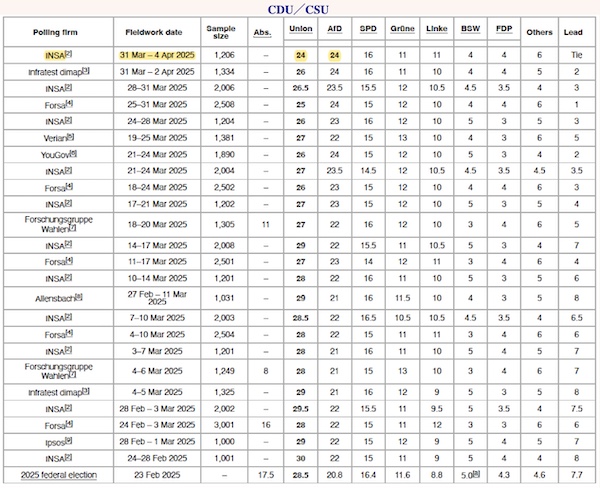This screenshot has width=600, height=488.
Task: Open the 2025 federal election link
Action: click(57, 474)
